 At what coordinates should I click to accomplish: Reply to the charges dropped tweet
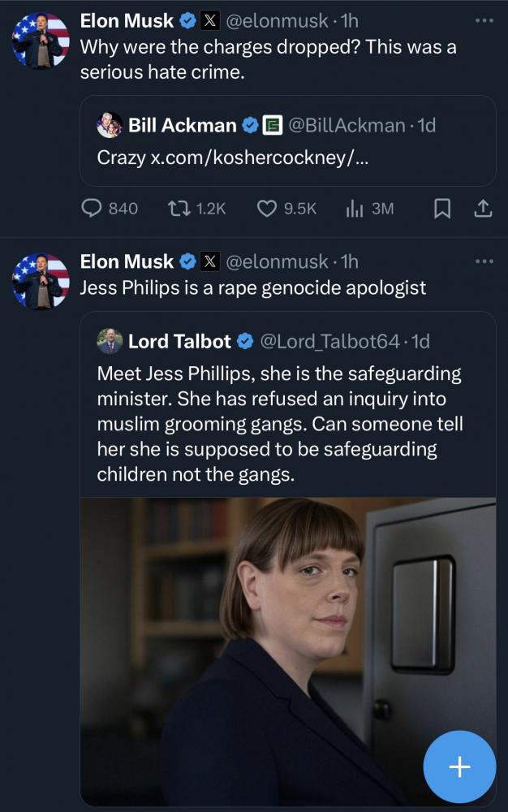coord(98,209)
